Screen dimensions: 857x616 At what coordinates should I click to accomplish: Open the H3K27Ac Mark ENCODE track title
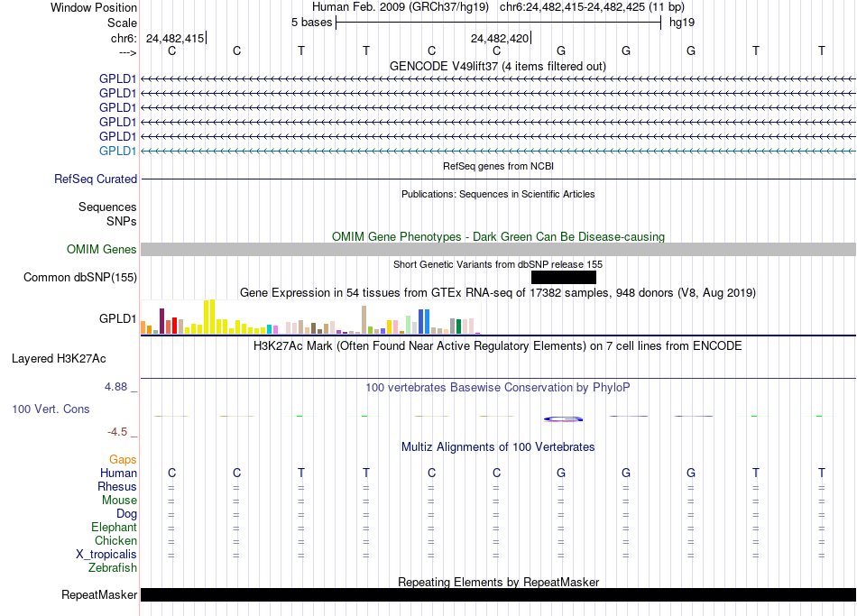click(497, 346)
